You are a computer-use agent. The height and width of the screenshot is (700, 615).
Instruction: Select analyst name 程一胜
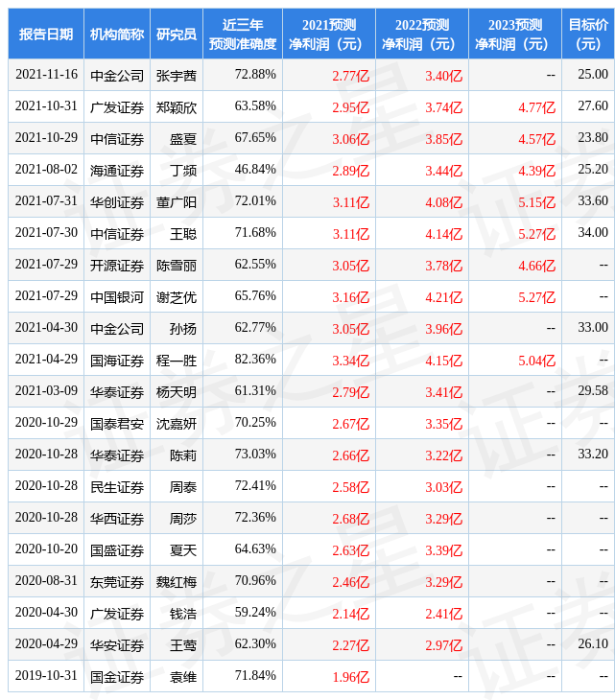pyautogui.click(x=177, y=361)
